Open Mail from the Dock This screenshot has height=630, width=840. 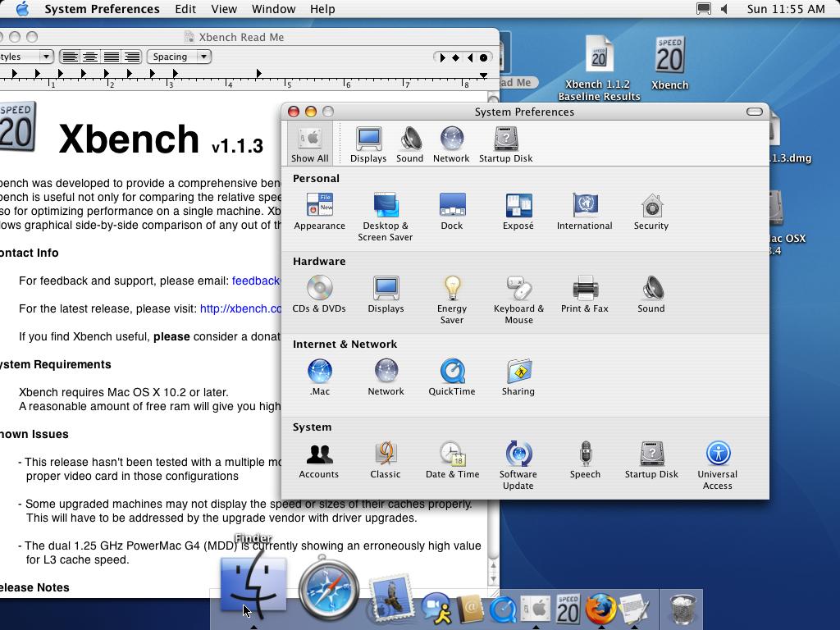click(390, 599)
